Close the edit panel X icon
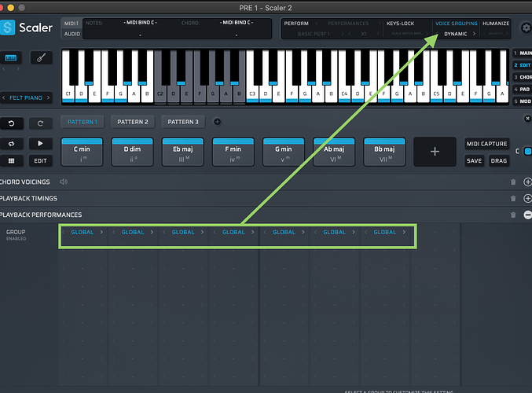This screenshot has width=532, height=393. 527,119
